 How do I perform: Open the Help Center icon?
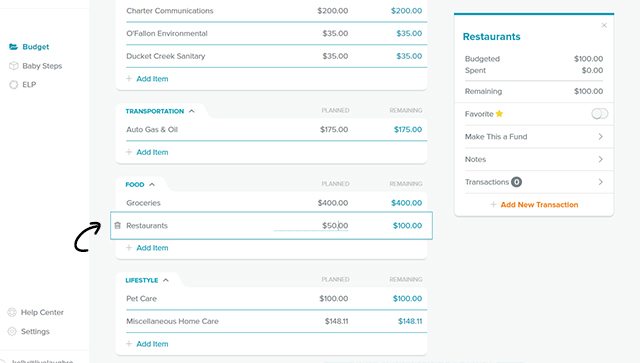pos(12,312)
